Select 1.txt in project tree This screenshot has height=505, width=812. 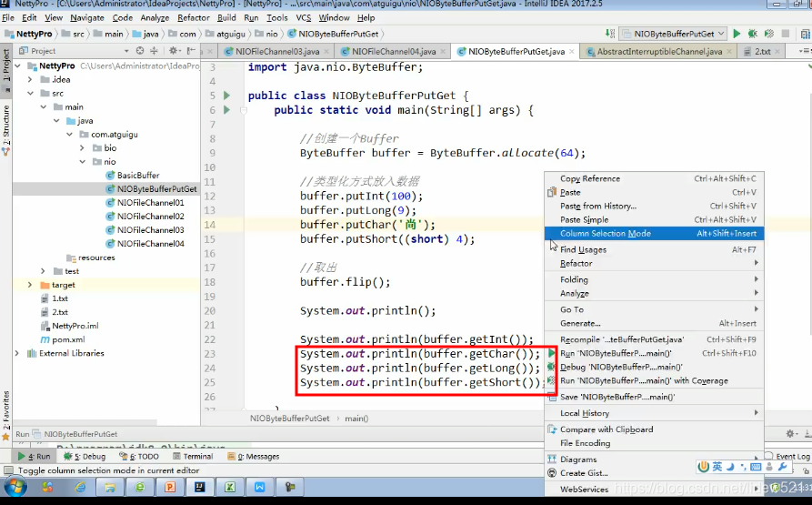(x=55, y=298)
